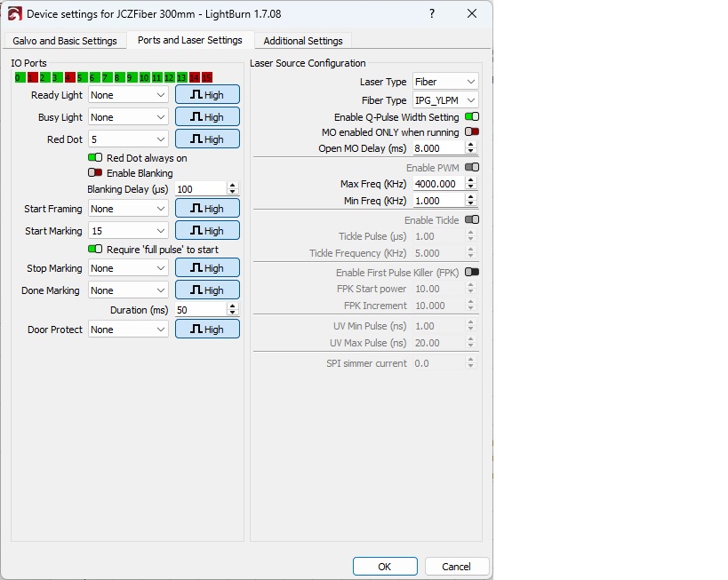Screen dimensions: 728x580
Task: Toggle Stop Marking High polarity button
Action: (x=207, y=268)
